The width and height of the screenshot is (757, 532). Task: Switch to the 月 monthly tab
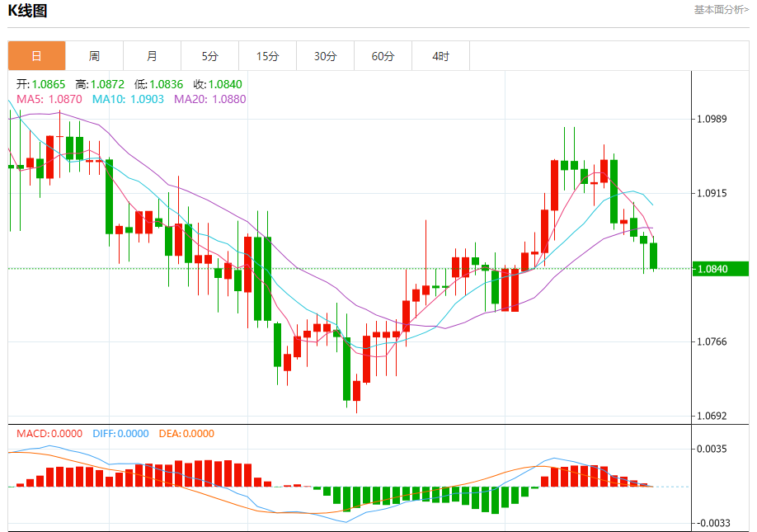[152, 56]
